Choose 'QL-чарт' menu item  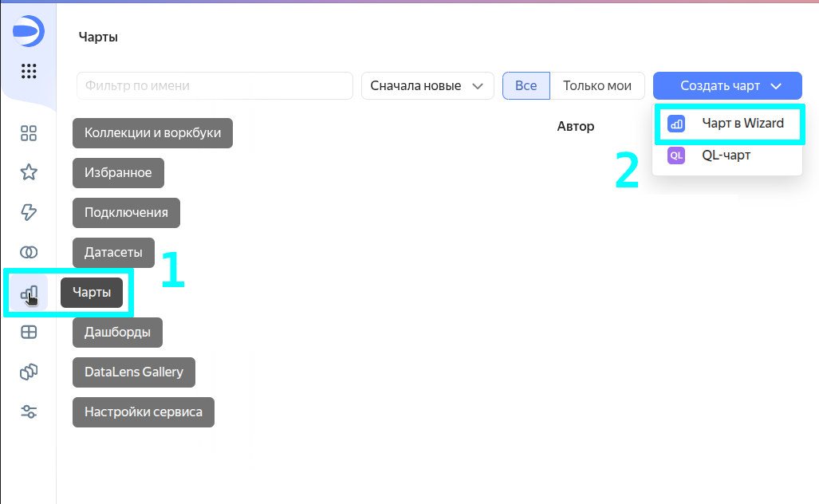coord(726,156)
